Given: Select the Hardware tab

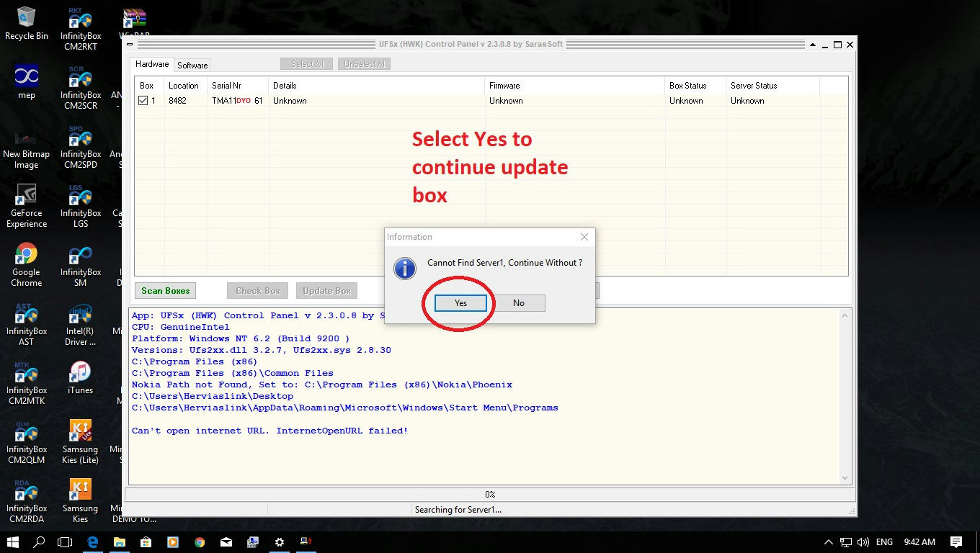Looking at the screenshot, I should point(152,64).
